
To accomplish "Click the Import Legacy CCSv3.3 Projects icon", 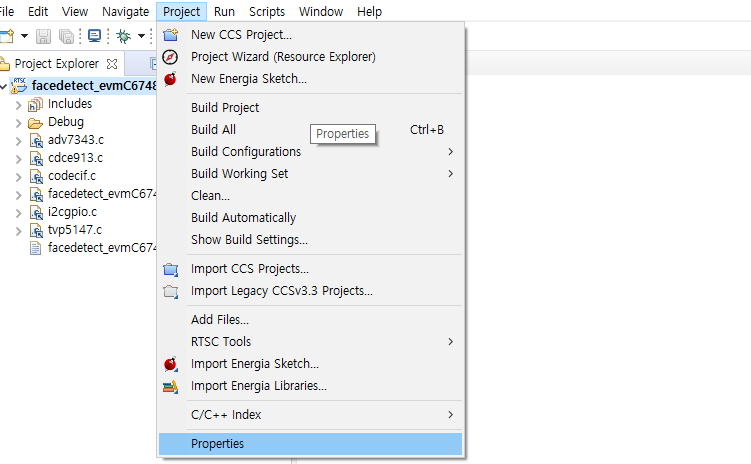I will (171, 291).
